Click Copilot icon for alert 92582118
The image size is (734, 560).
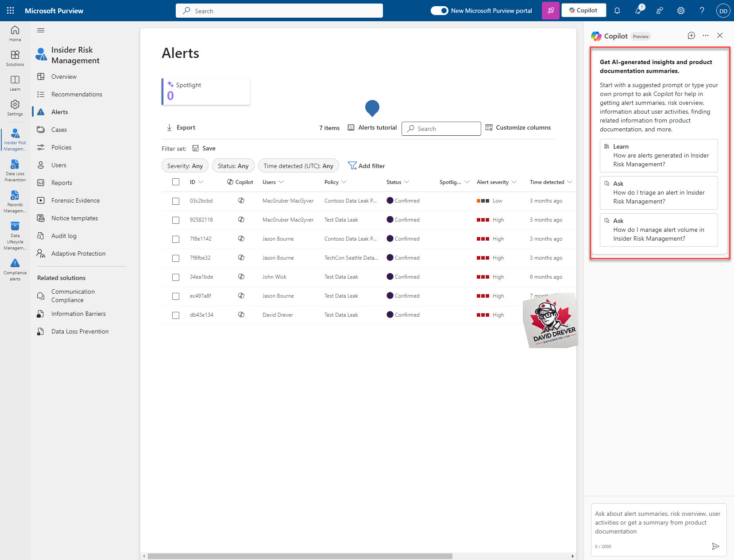241,220
